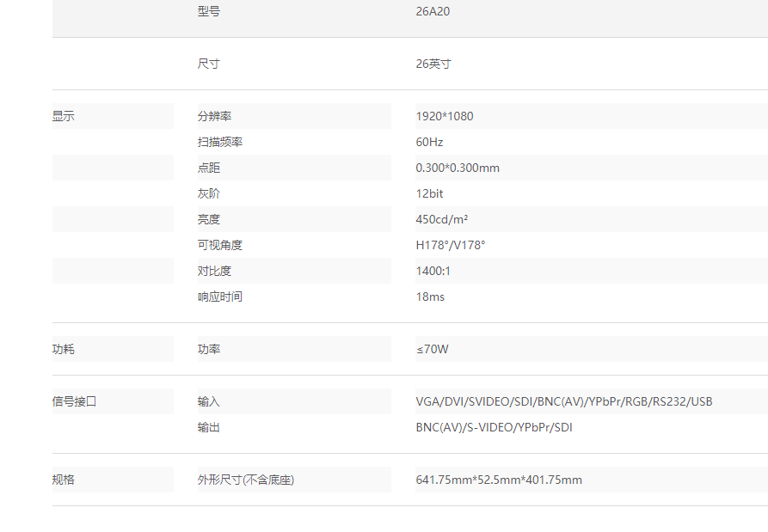Select the 60Hz value
The height and width of the screenshot is (532, 768).
point(429,142)
